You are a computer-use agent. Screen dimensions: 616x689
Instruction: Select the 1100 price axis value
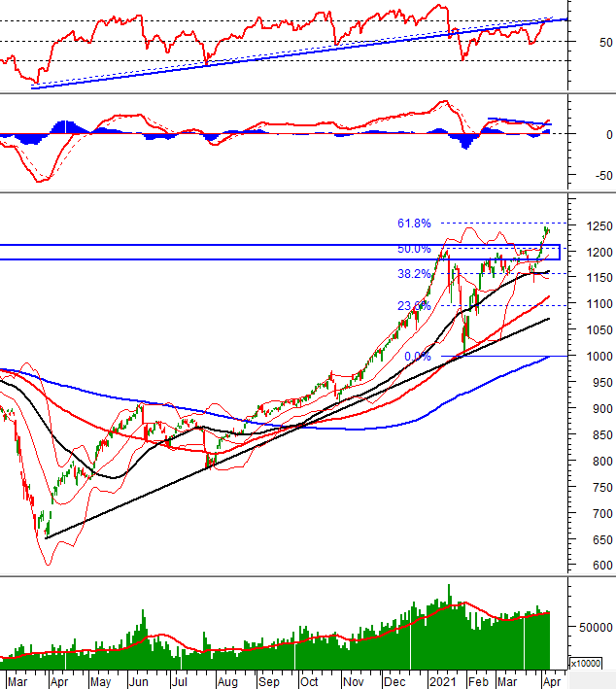coord(599,303)
